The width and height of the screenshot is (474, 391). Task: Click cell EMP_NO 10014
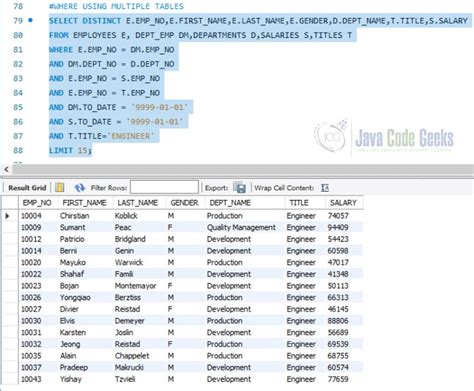click(31, 251)
